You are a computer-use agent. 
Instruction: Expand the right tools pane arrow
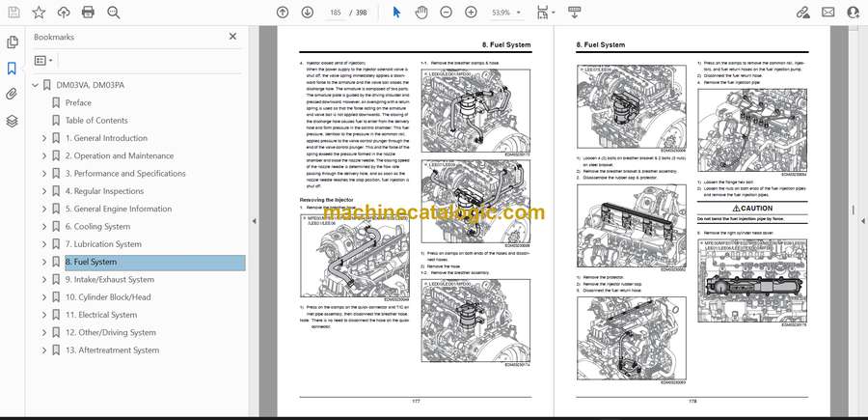862,221
